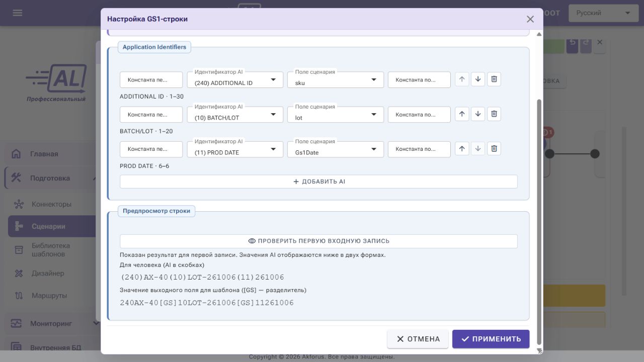Click the Библиотека шаблонов icon
Screen dimensions: 644x362
point(19,250)
